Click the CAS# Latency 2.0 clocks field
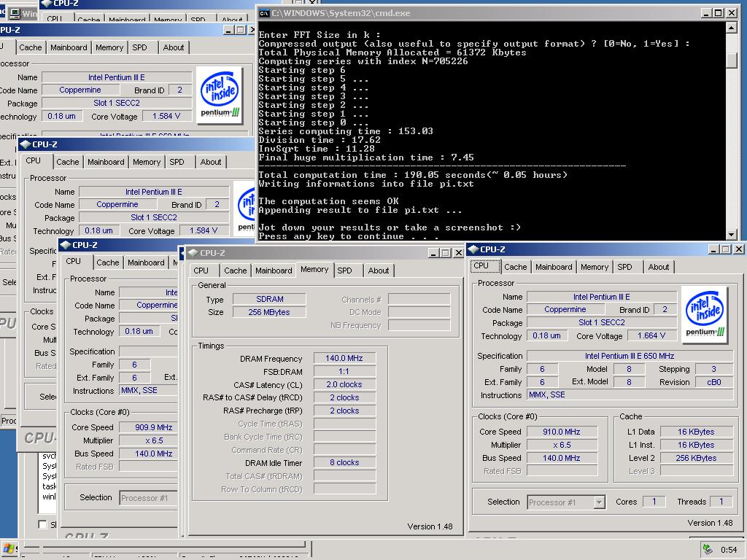 344,384
